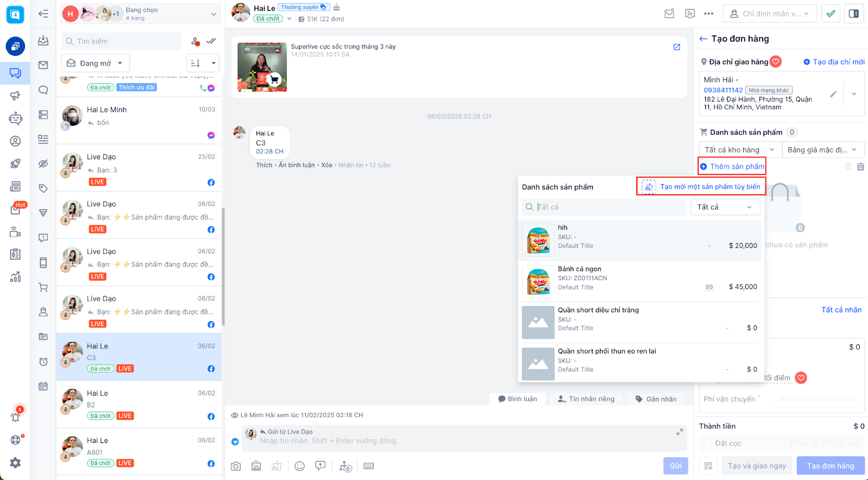Click Thêm sản phẩm link
This screenshot has height=480, width=868.
pos(732,167)
